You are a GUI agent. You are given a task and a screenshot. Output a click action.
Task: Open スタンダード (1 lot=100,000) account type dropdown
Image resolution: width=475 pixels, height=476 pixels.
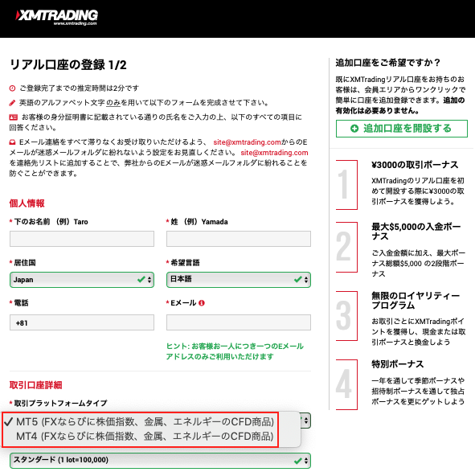[160, 460]
